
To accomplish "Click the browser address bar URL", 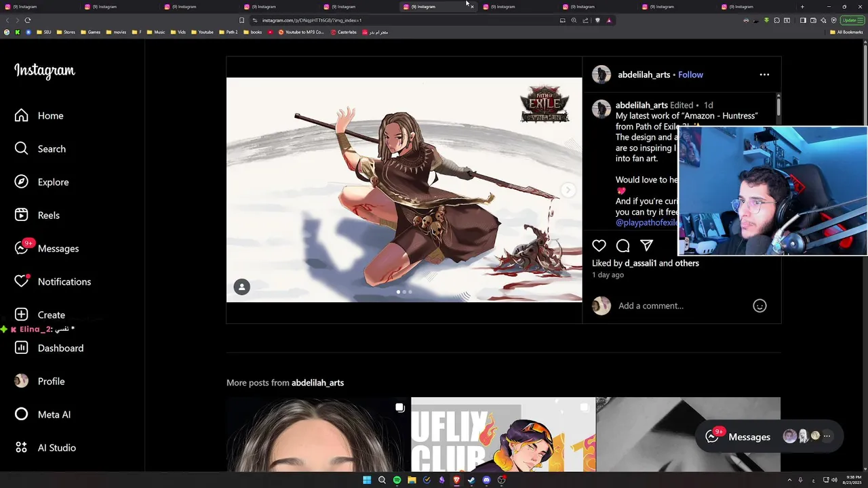I will [x=312, y=20].
